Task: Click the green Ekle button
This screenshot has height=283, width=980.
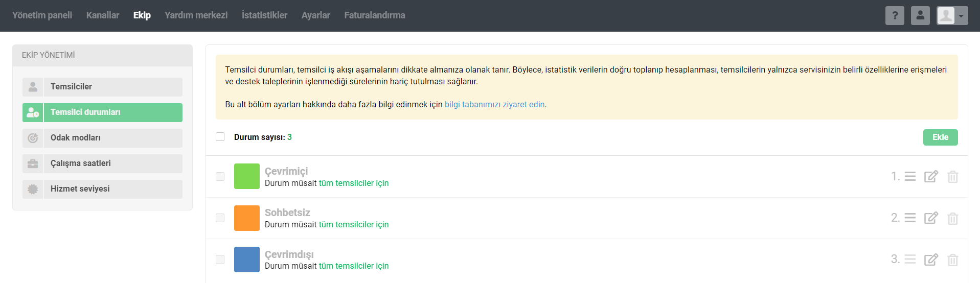Action: [940, 137]
